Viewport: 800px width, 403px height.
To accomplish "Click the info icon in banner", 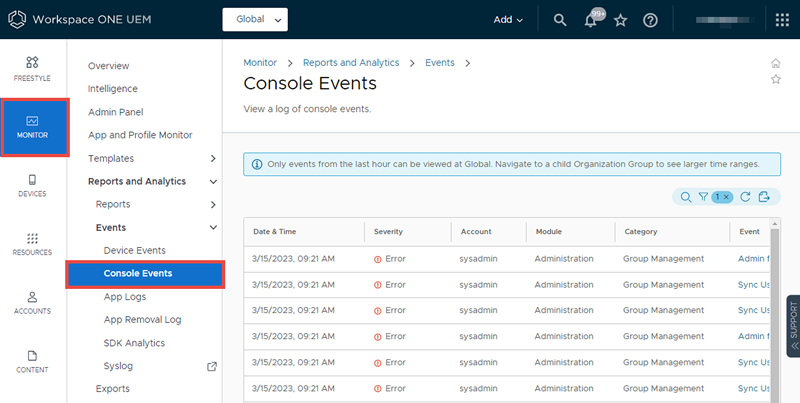I will coord(257,164).
